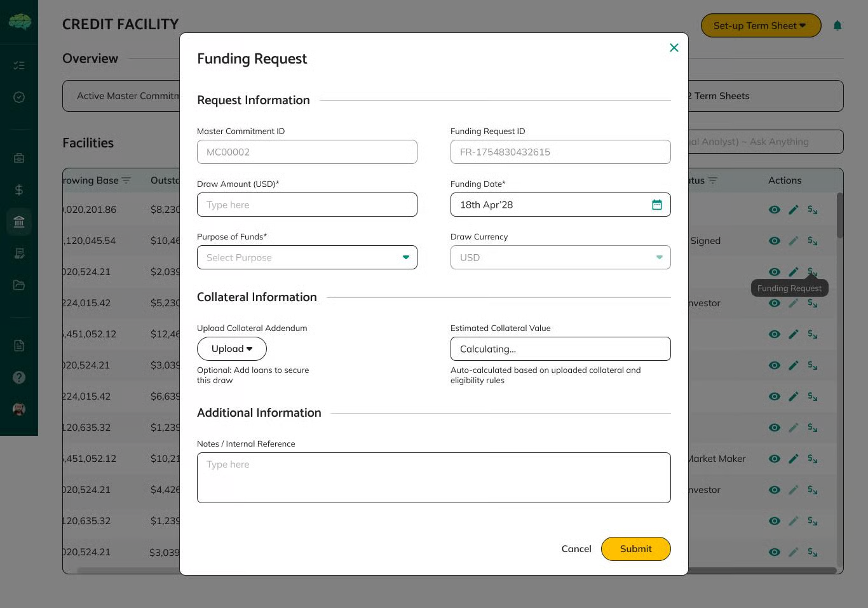Open the Set-up Term Sheet dropdown
Screen dimensions: 868x608
(760, 25)
